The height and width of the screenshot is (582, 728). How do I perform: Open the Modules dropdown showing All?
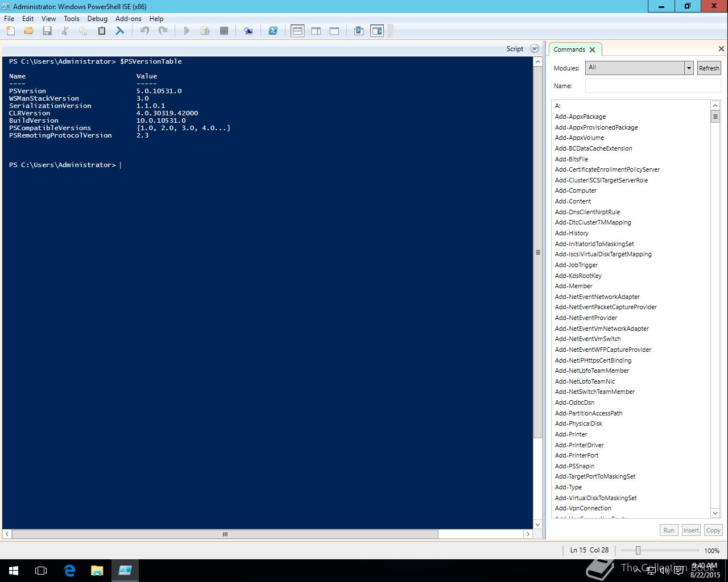click(639, 68)
